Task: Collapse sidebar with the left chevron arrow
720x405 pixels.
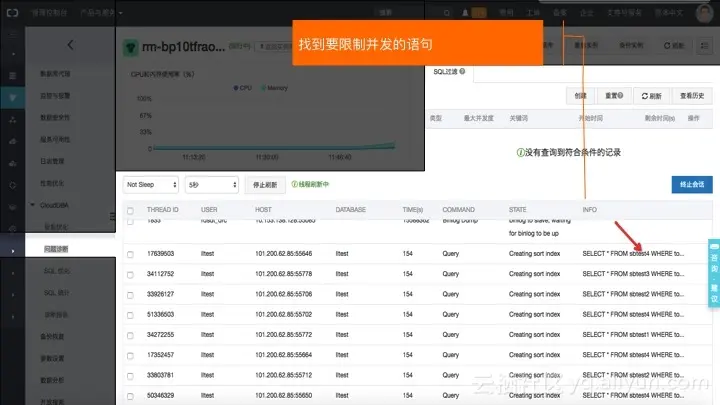Action: point(70,45)
